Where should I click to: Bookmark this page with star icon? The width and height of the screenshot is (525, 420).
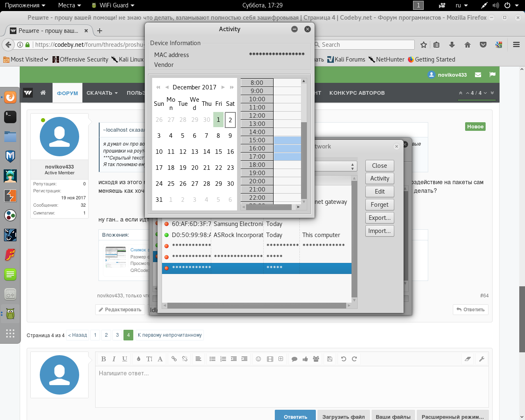coord(424,45)
